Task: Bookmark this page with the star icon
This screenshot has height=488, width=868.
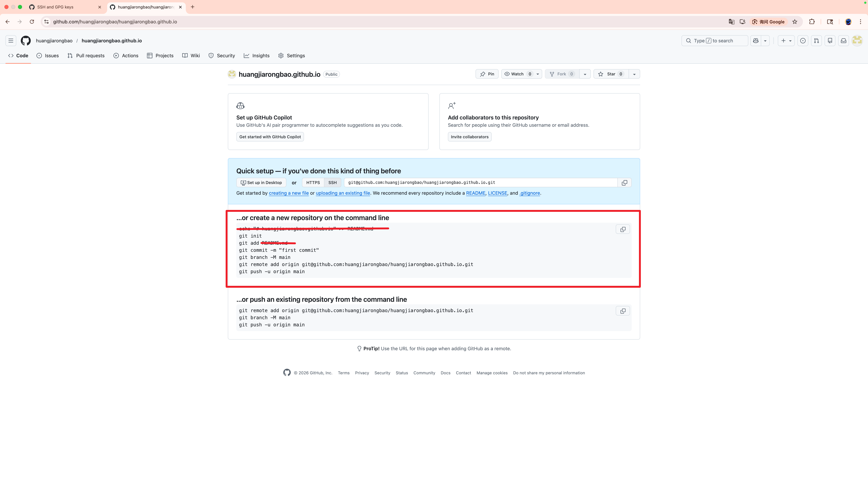Action: point(795,22)
